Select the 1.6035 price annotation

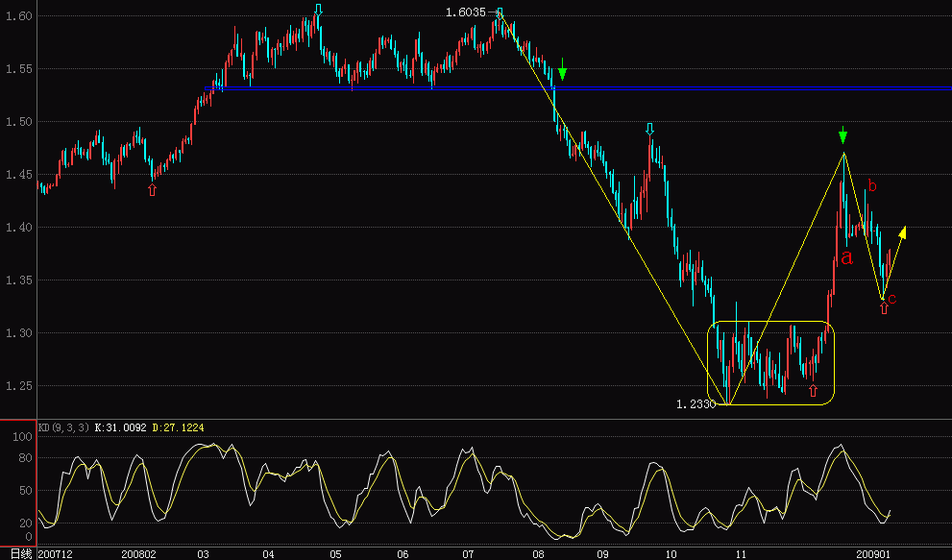click(x=465, y=12)
